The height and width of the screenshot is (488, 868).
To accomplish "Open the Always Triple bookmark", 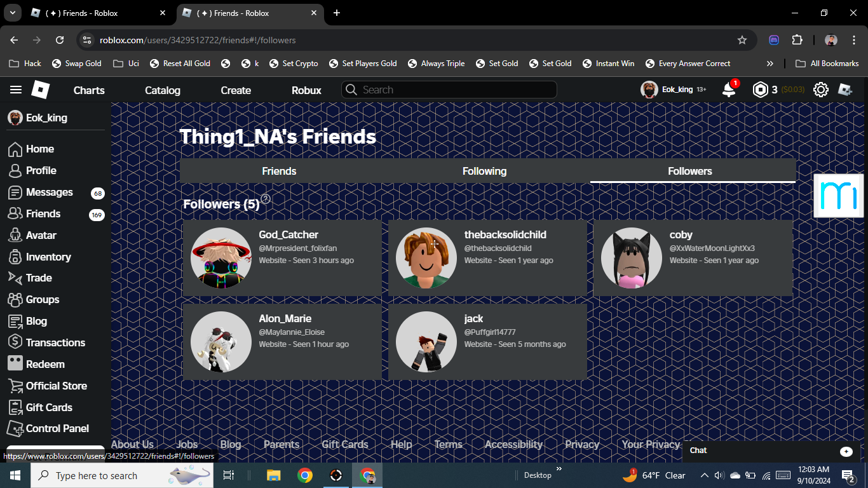I will [437, 64].
